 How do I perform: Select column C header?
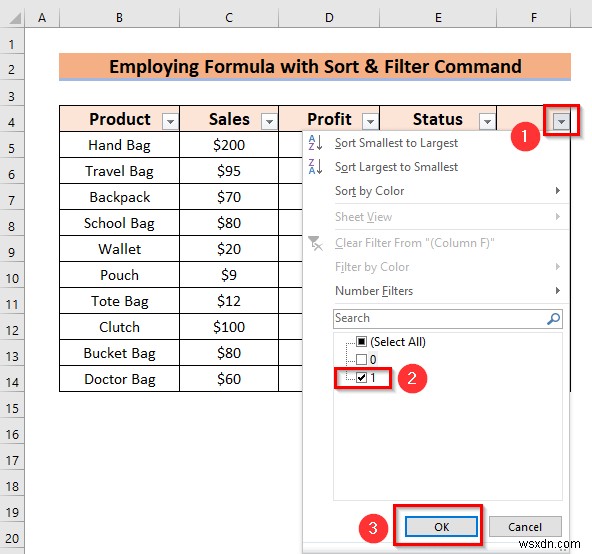click(x=229, y=17)
